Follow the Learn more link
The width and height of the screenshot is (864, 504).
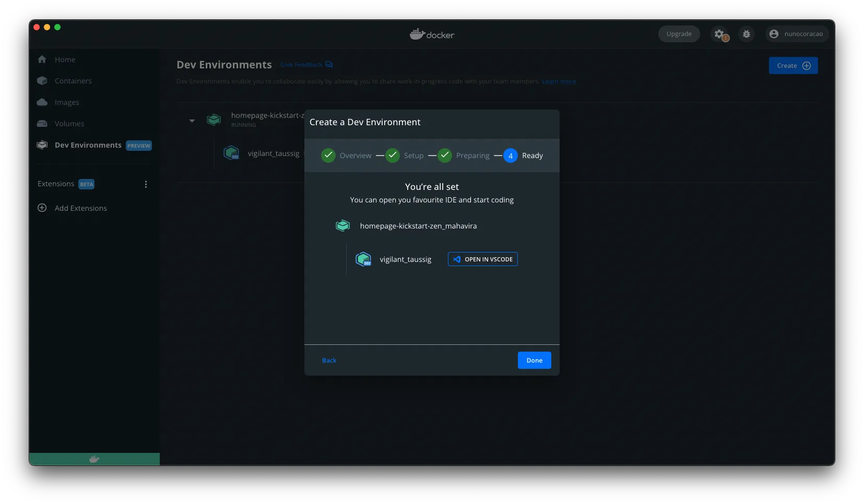pos(559,81)
